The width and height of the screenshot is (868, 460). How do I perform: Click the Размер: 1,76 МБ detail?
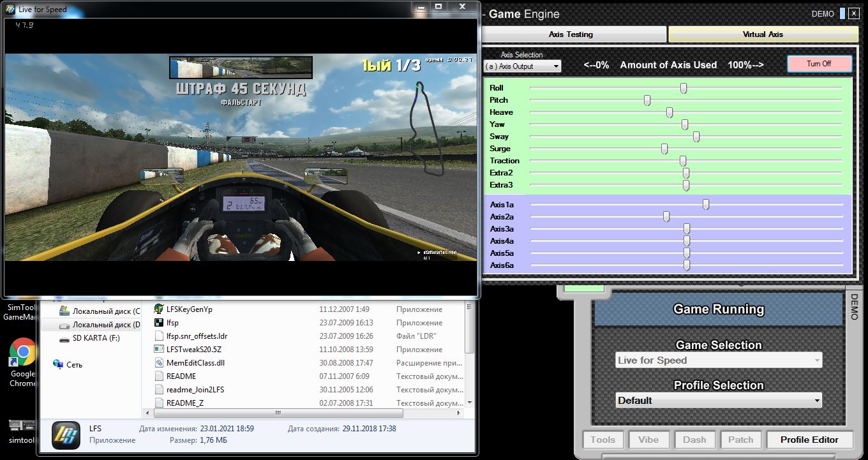(197, 440)
